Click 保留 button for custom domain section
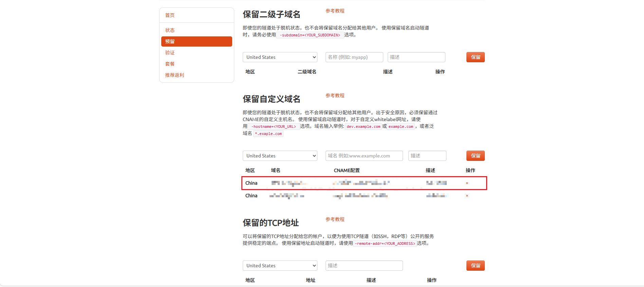This screenshot has height=287, width=644. coord(475,156)
